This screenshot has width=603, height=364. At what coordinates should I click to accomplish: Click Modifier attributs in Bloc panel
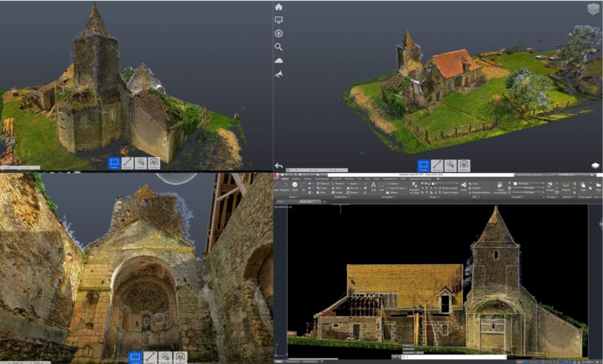coord(481,193)
